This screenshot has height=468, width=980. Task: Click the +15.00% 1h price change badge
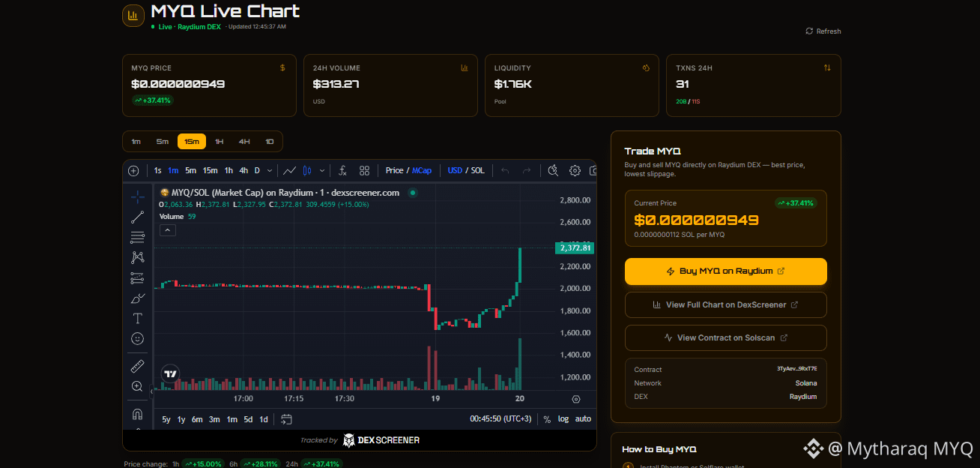point(202,464)
